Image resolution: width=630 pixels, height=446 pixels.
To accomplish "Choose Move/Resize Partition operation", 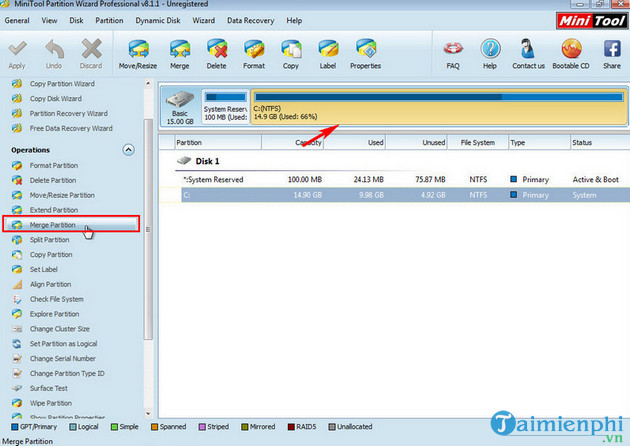I will click(62, 195).
